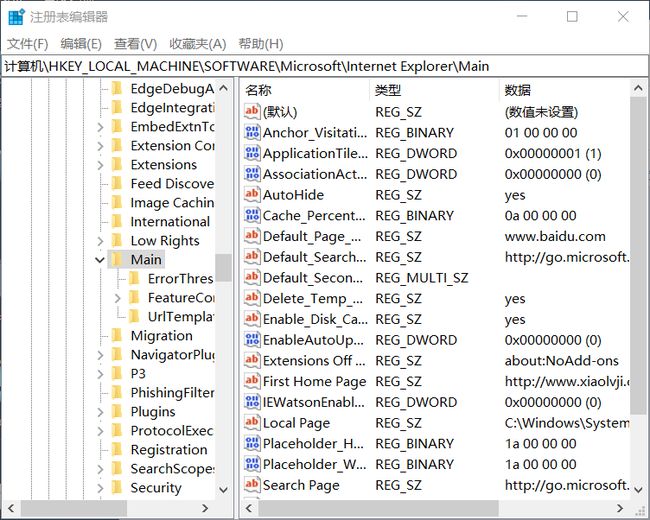
Task: Click the string icon beside Search Page
Action: (252, 484)
